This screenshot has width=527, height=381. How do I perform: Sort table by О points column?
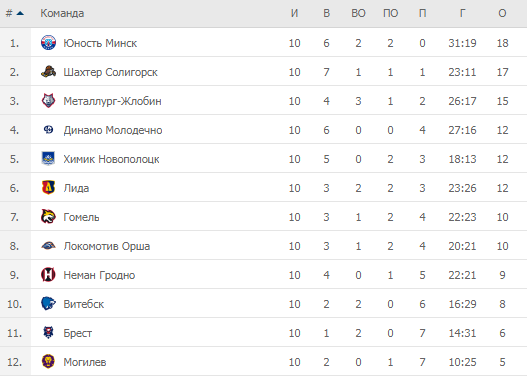pyautogui.click(x=502, y=13)
